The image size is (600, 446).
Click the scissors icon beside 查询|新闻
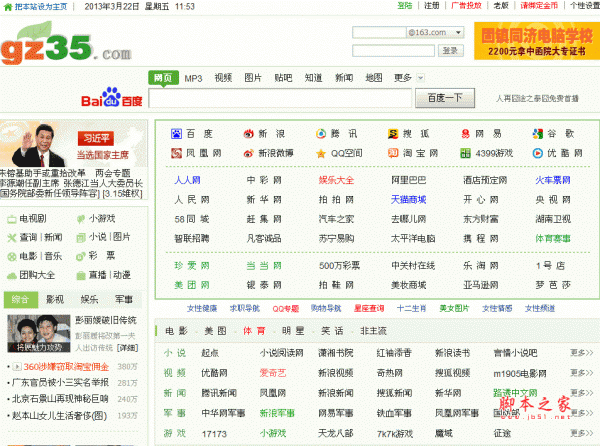pos(11,238)
